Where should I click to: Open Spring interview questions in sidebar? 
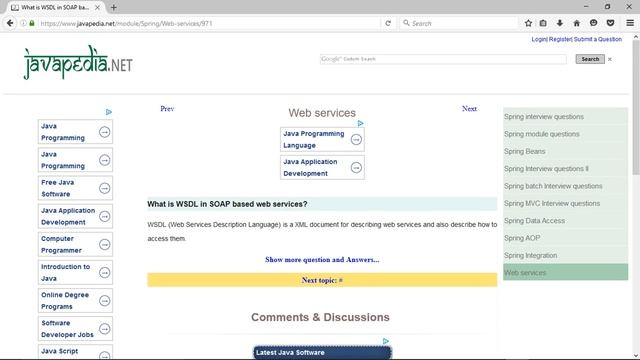565,117
